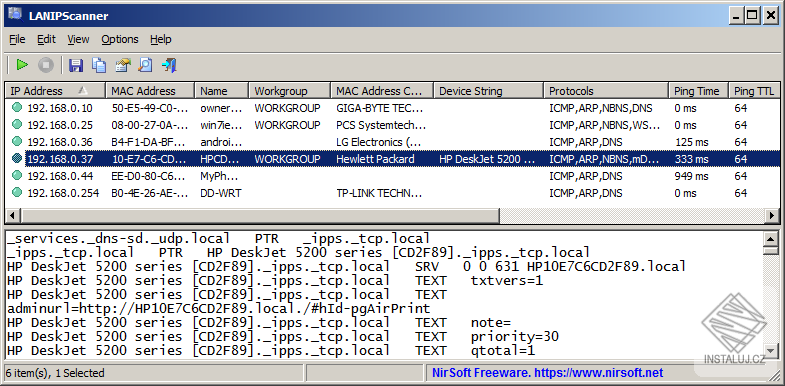Open the Edit menu
The image size is (785, 386).
click(46, 39)
